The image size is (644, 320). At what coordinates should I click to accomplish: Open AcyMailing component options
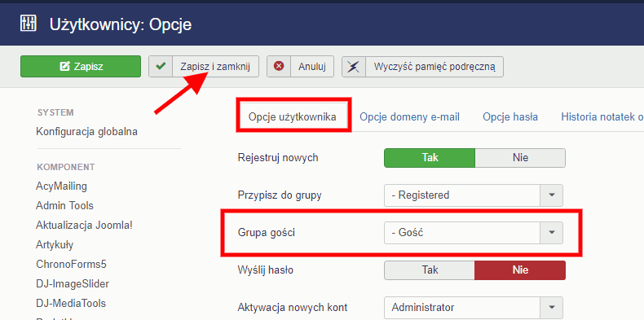62,186
